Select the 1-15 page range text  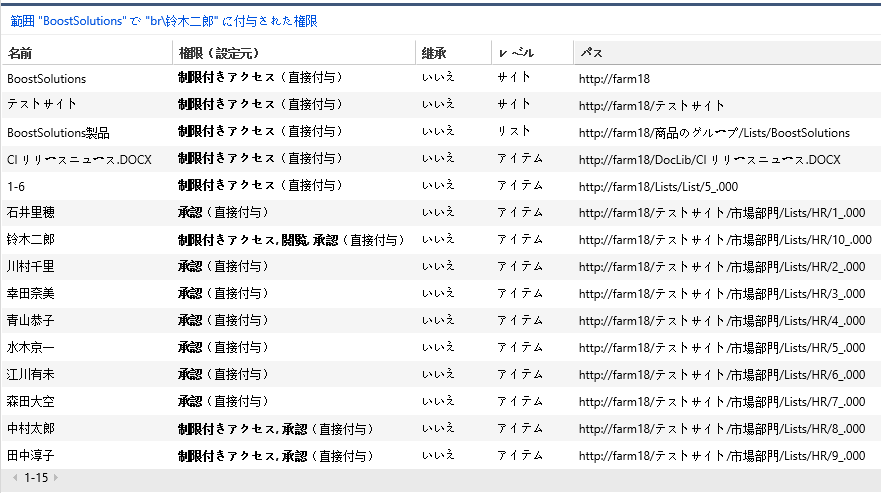point(36,478)
